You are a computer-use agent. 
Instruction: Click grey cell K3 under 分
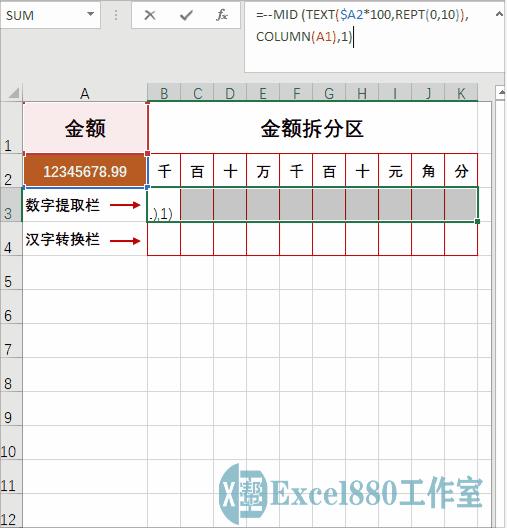pyautogui.click(x=461, y=205)
